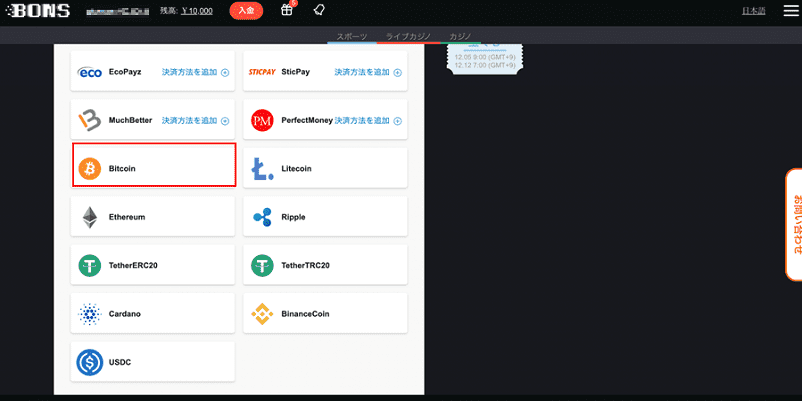Select the Ethereum label
The image size is (802, 401).
point(127,217)
